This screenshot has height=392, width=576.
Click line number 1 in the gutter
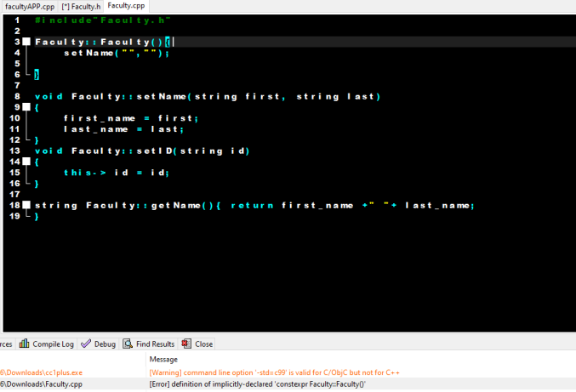17,20
